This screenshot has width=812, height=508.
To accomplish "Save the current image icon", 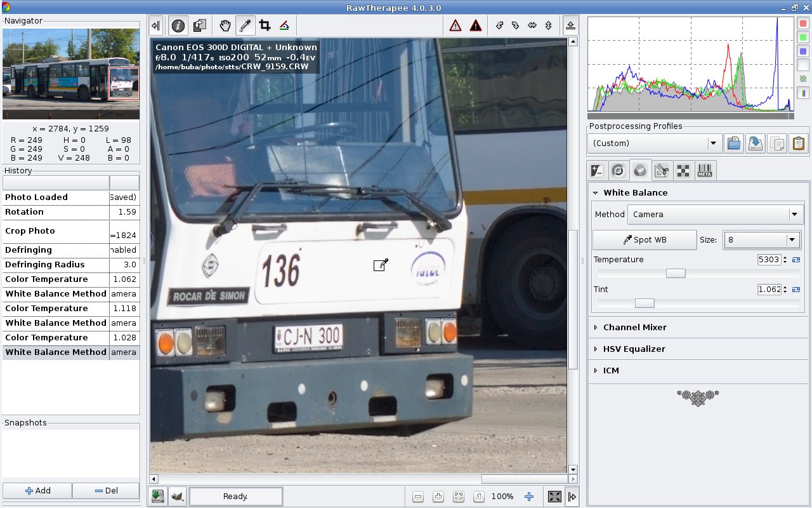I will (157, 497).
